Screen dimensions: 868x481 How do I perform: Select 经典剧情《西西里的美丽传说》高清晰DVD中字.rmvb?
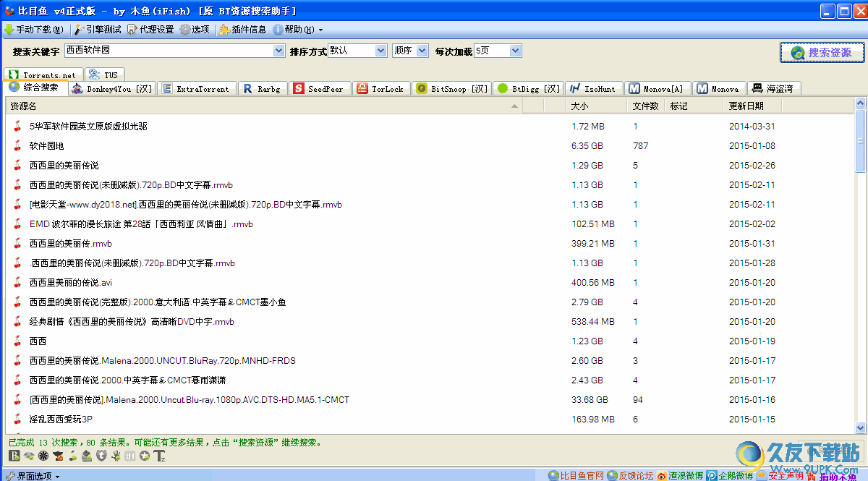(x=132, y=322)
